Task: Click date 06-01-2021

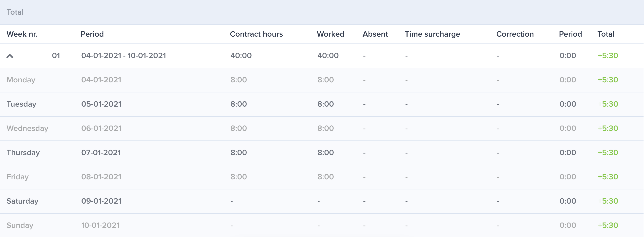Action: point(101,128)
